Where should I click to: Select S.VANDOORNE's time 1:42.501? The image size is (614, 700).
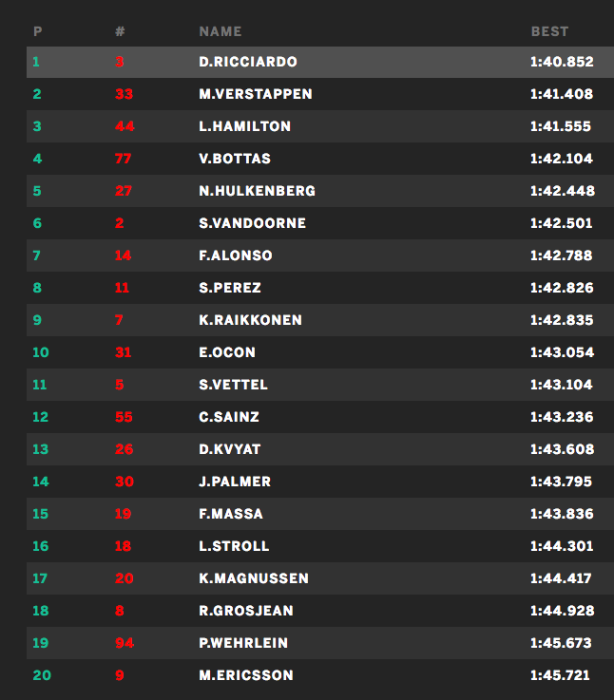click(561, 223)
